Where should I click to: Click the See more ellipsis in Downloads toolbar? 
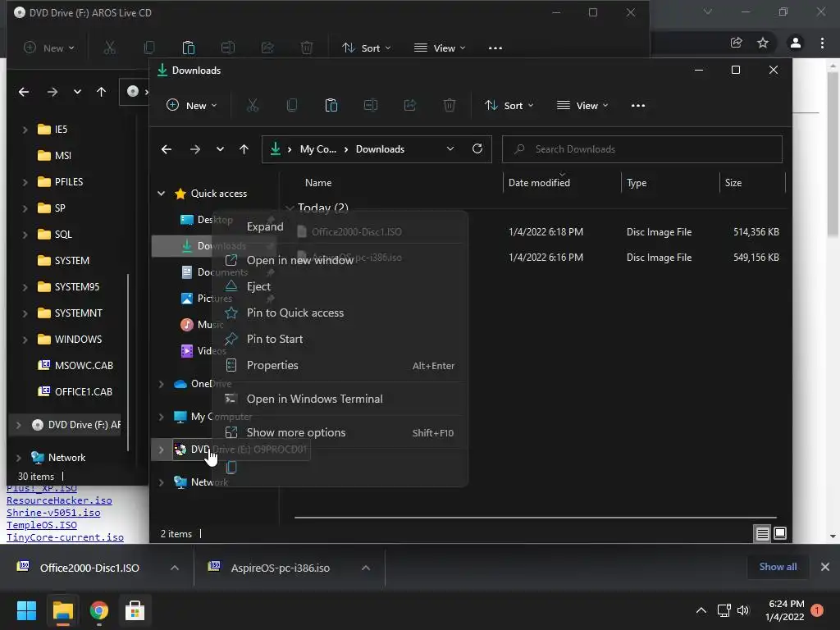tap(638, 105)
